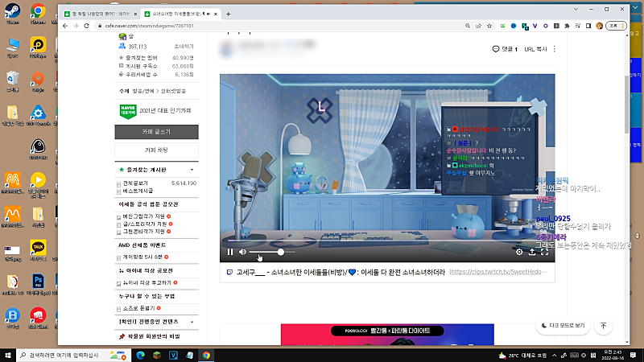644x362 pixels.
Task: Click the Chrome icon on the taskbar
Action: [206, 355]
